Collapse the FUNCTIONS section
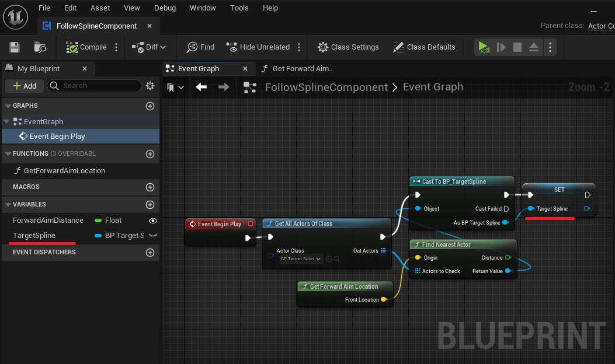 8,153
